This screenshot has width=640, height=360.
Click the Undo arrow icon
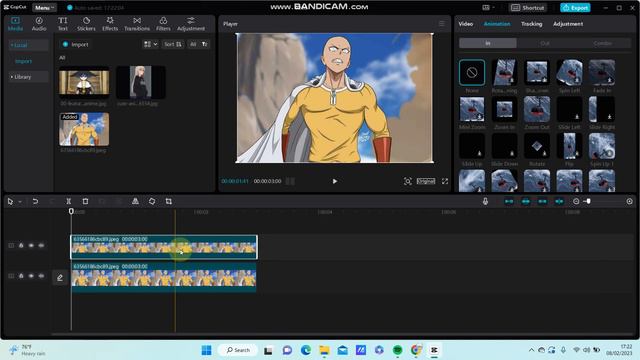35,201
